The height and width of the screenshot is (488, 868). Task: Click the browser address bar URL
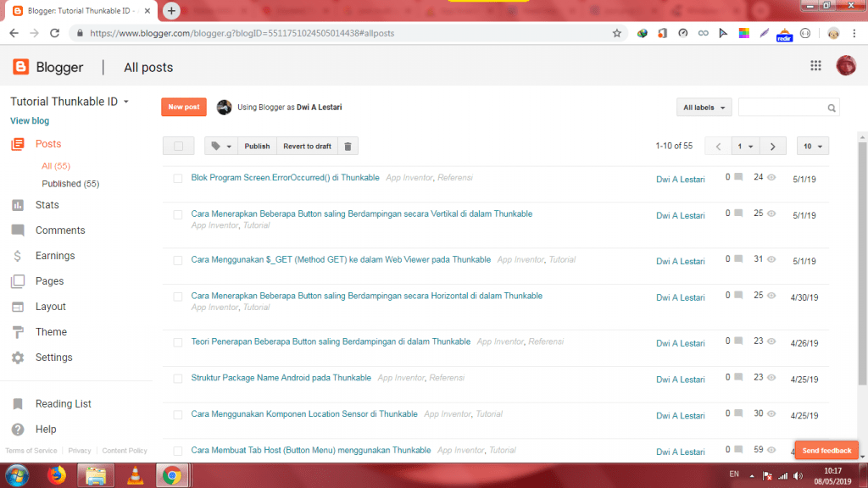[x=242, y=33]
